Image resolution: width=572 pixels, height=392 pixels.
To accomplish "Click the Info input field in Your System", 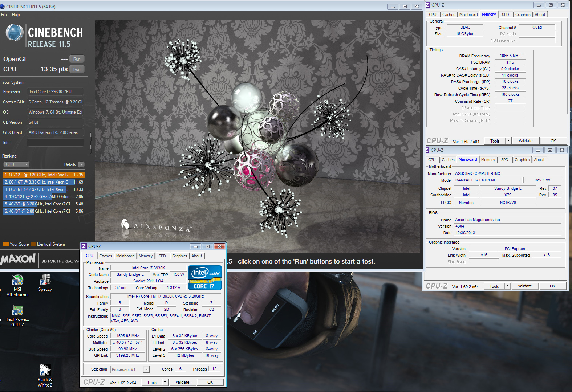I will 55,143.
